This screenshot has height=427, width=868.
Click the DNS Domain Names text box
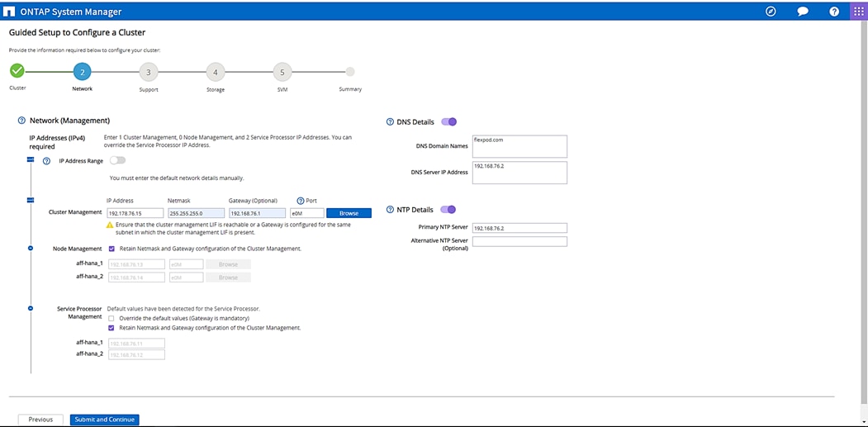click(520, 147)
